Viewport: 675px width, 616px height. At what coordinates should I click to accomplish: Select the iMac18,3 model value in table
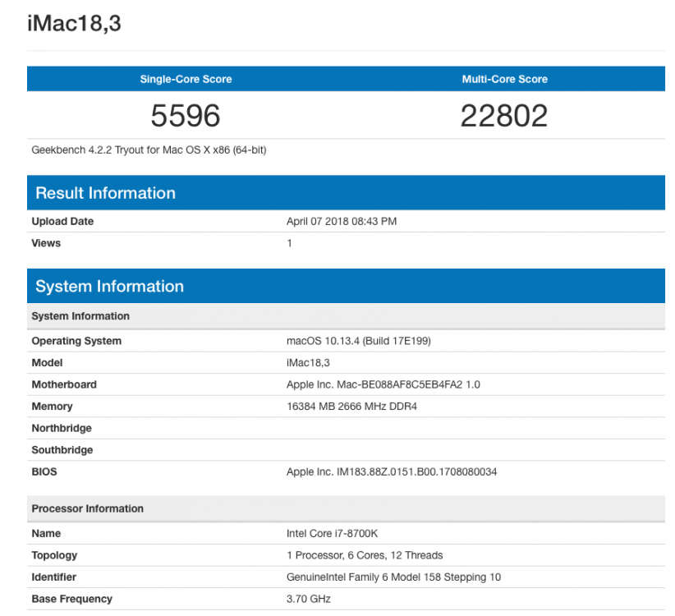click(x=308, y=363)
